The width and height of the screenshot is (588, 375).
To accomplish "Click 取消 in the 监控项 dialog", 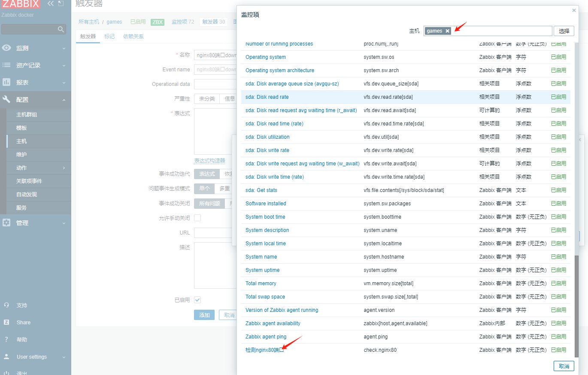I will (x=564, y=366).
